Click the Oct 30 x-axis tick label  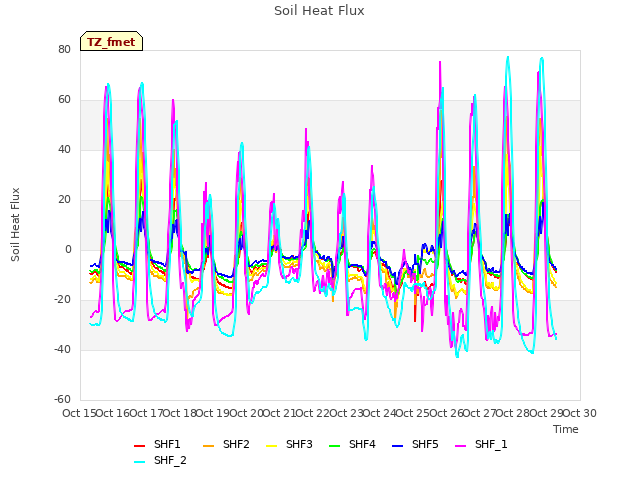(x=580, y=413)
